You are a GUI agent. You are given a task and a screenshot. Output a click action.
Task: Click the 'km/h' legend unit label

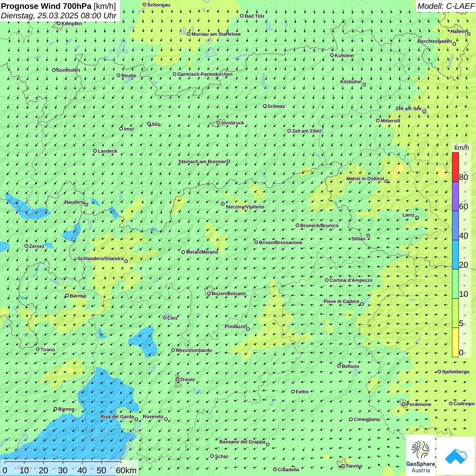coord(461,148)
